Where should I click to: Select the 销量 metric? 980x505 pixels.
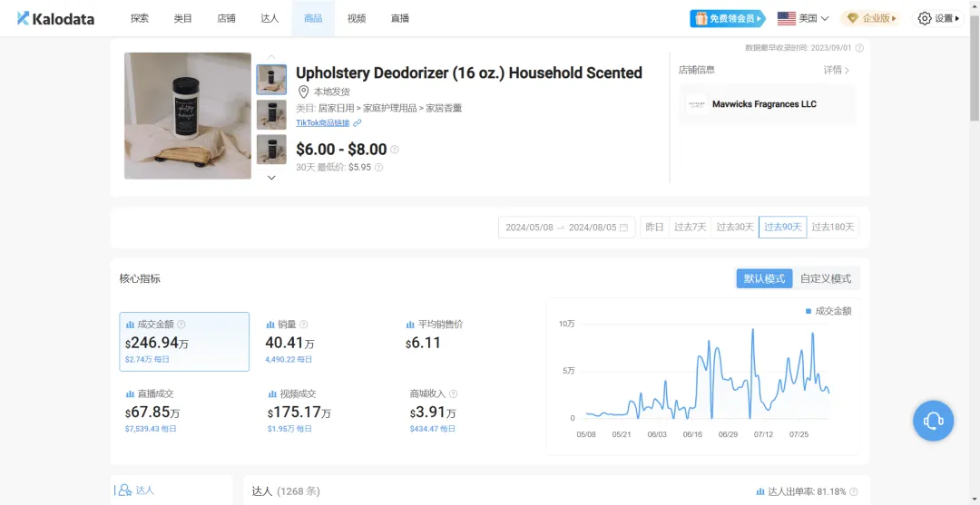(290, 342)
